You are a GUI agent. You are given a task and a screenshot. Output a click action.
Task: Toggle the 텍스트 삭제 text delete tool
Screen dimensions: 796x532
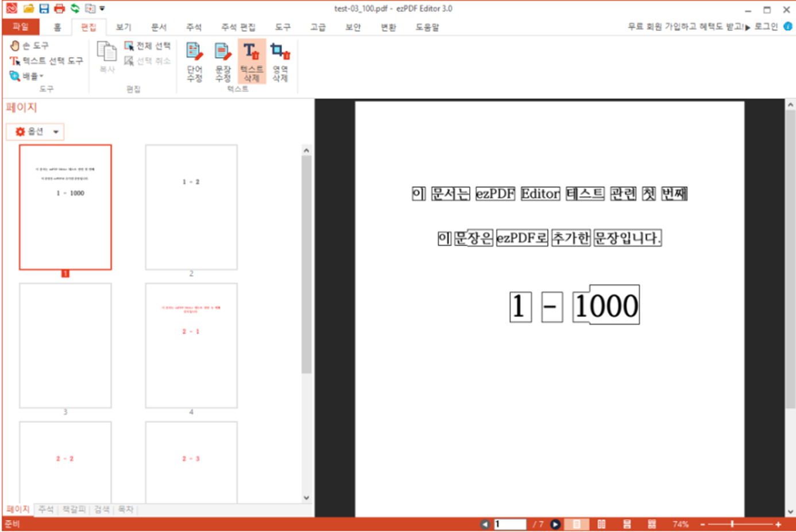point(252,62)
